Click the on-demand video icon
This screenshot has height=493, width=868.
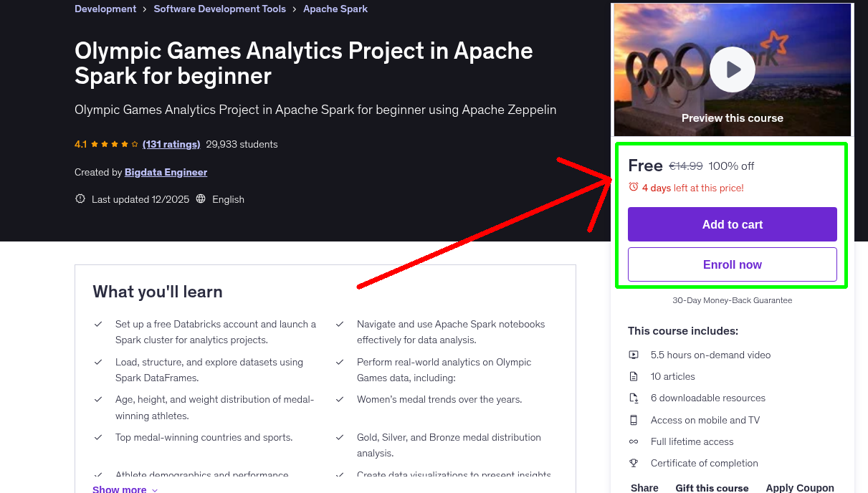coord(634,354)
